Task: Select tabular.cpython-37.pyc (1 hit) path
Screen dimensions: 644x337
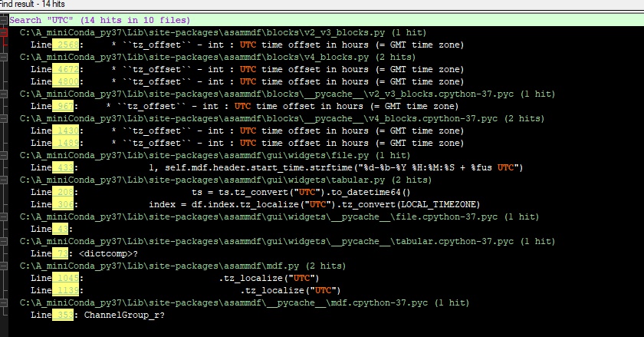Action: (x=287, y=242)
